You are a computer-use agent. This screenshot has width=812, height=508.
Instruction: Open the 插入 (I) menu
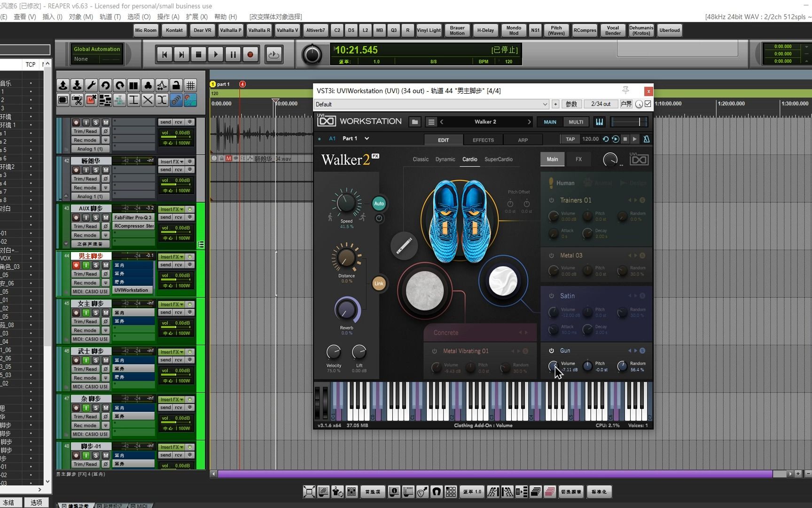(52, 16)
